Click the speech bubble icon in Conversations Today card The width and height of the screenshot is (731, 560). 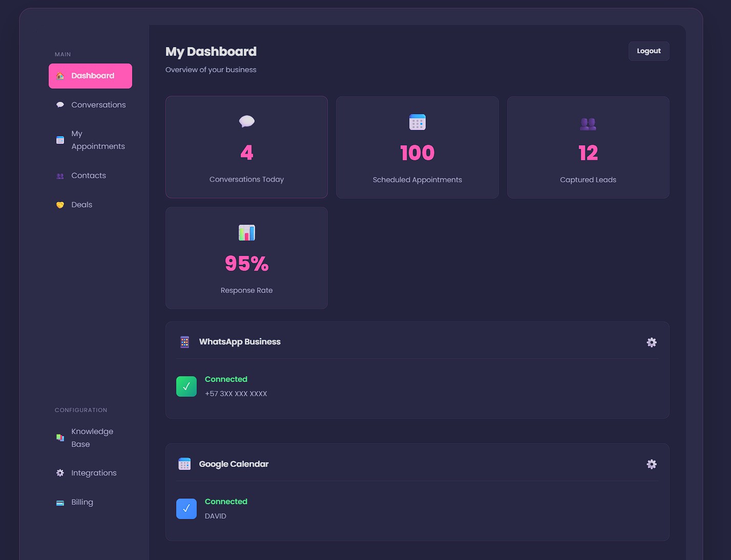(246, 122)
